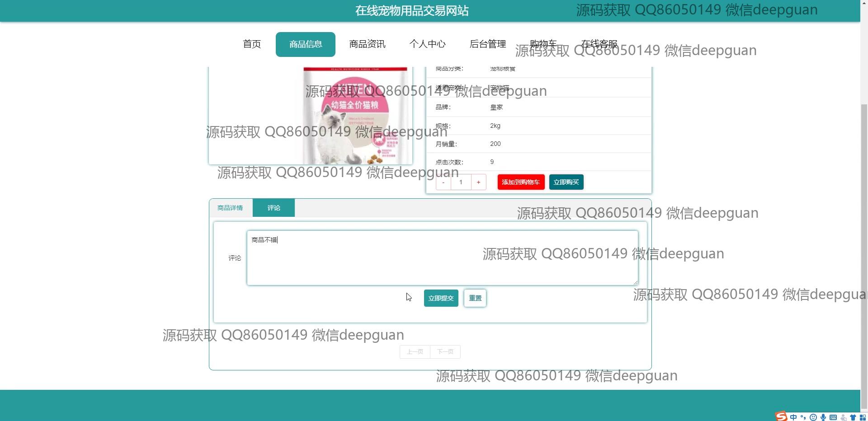Screen dimensions: 868x421
Task: Decrease quantity with the minus button
Action: [x=443, y=182]
